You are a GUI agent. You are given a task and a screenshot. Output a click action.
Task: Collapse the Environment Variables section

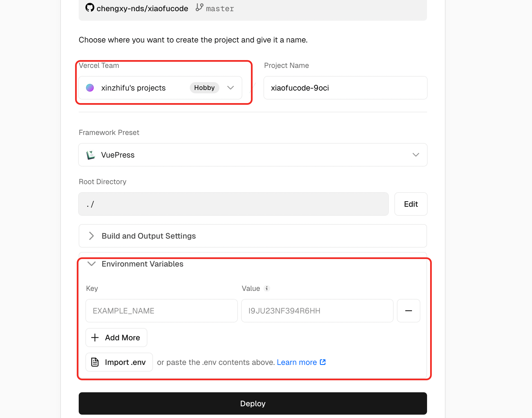coord(92,264)
